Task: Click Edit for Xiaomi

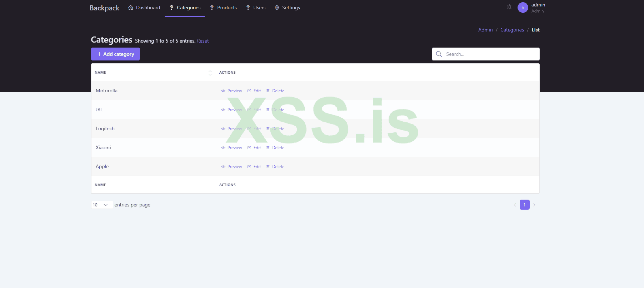Action: 254,148
